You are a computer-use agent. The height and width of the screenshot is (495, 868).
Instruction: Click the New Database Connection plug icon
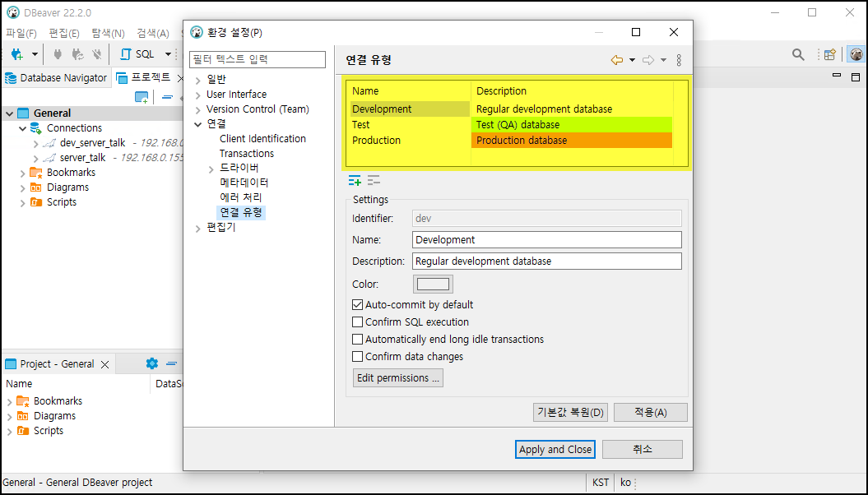[x=17, y=54]
